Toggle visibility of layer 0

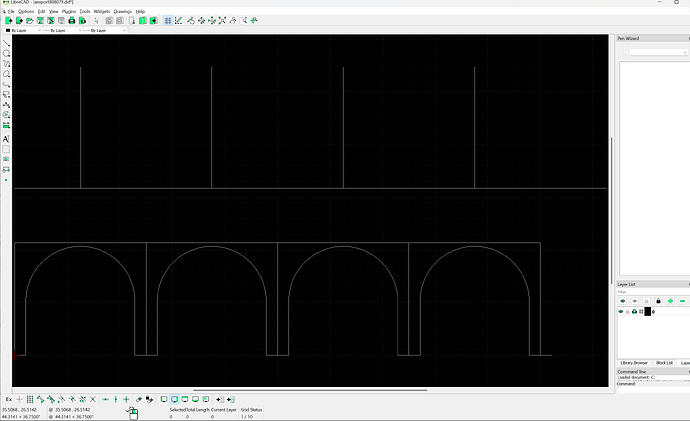[x=621, y=312]
